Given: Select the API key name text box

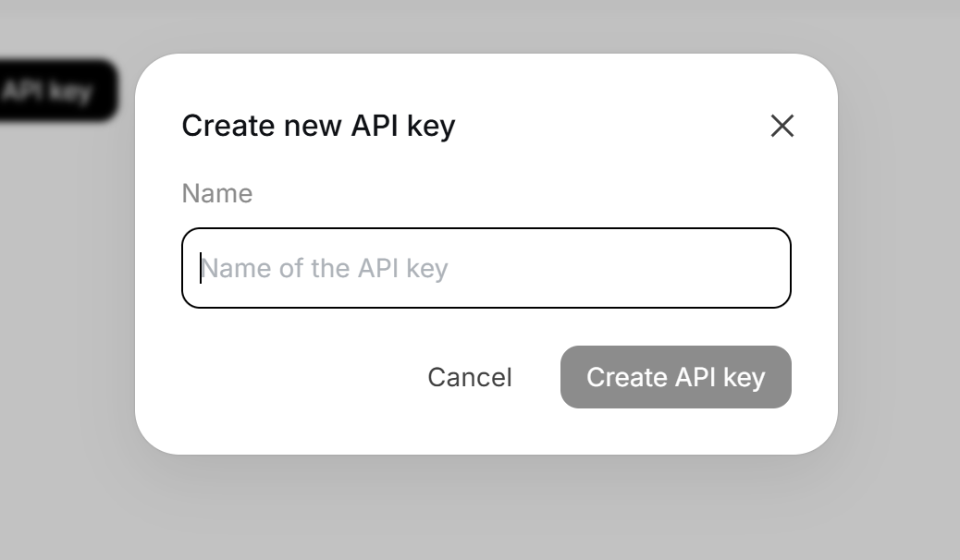Looking at the screenshot, I should coord(486,268).
